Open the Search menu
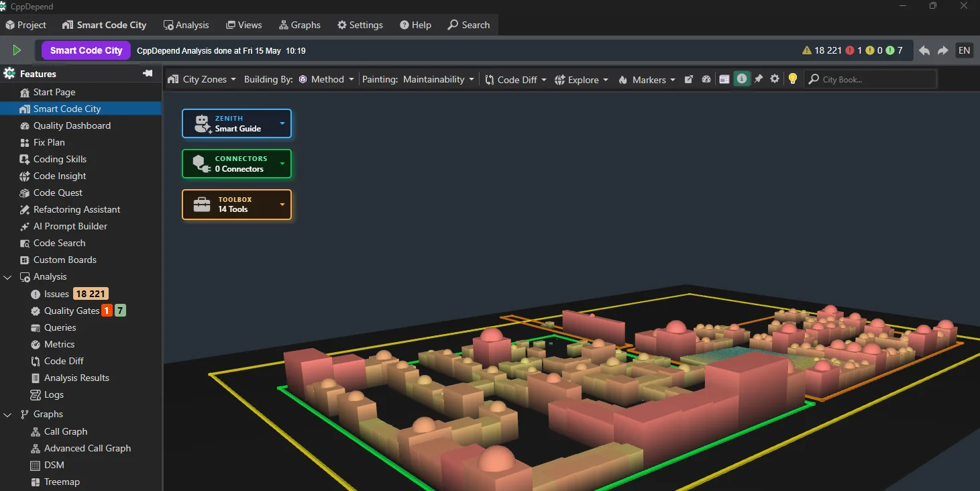 click(x=469, y=25)
